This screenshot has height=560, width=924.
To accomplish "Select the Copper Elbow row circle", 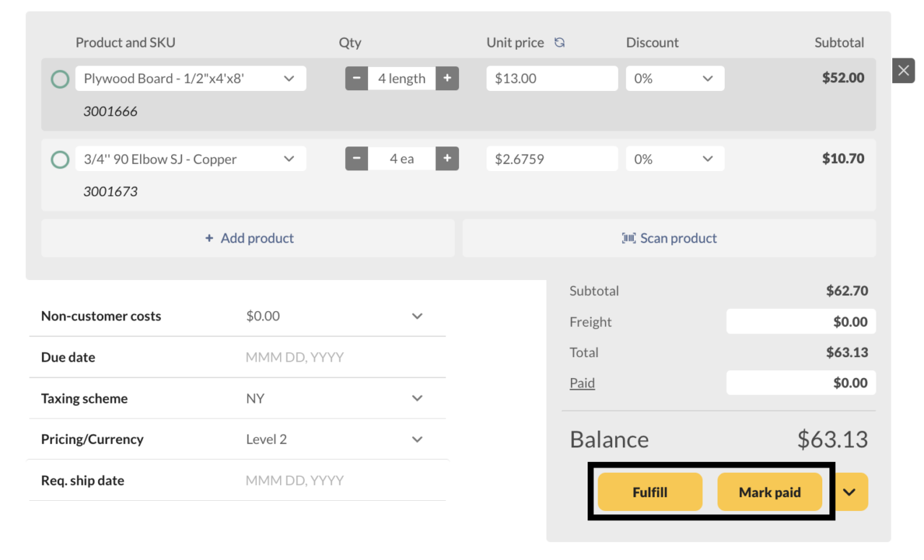I will click(x=60, y=159).
